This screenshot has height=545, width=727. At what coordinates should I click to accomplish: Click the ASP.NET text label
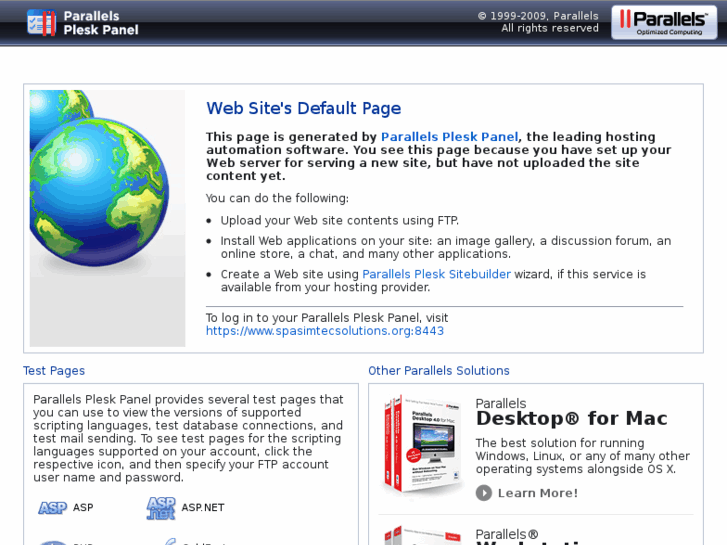pos(203,507)
